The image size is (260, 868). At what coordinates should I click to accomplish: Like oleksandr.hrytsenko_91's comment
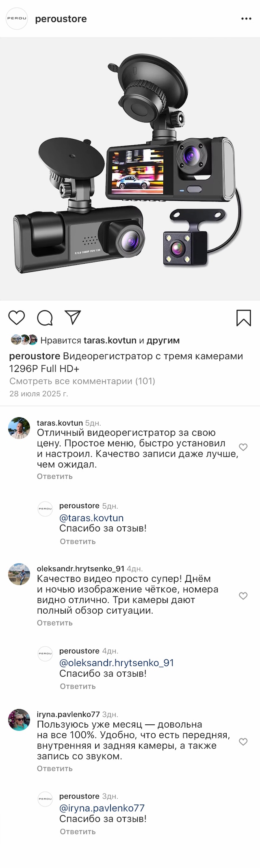243,596
